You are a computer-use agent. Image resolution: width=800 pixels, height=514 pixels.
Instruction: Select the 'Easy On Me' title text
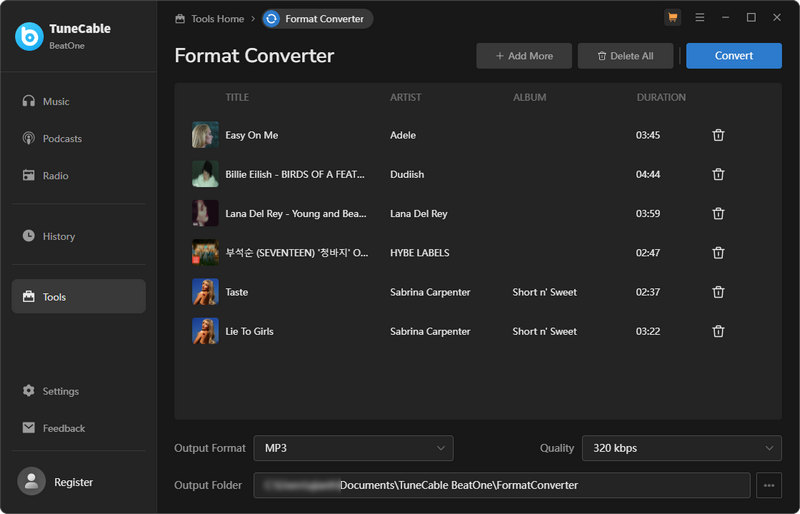(252, 135)
